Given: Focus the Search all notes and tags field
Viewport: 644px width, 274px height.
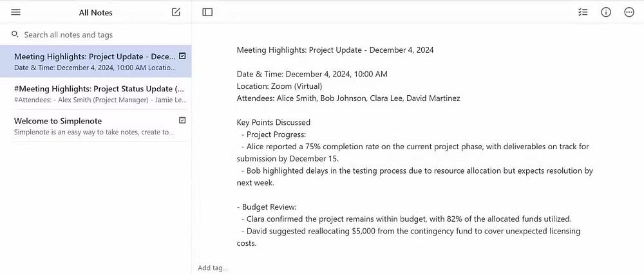Looking at the screenshot, I should 97,35.
